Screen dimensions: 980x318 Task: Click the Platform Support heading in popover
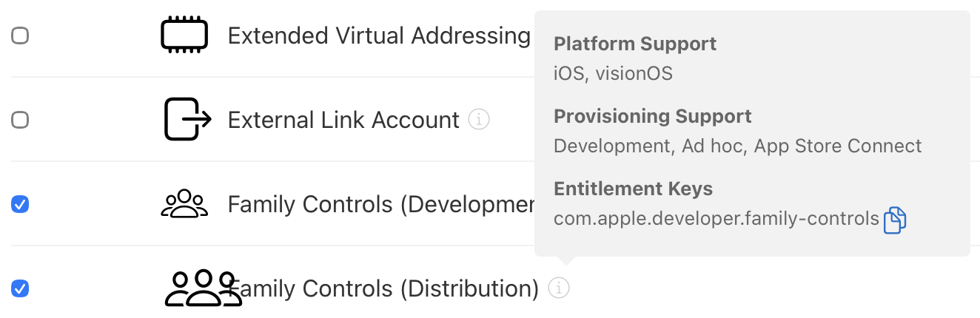[x=635, y=44]
